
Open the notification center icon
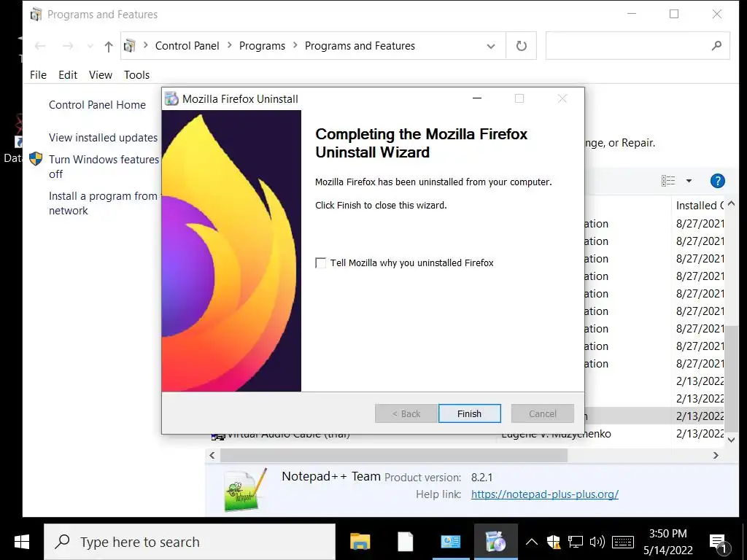click(719, 542)
